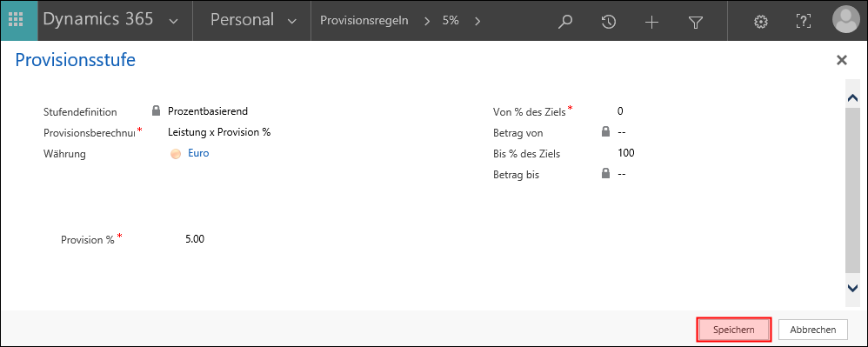Screen dimensions: 868x347
Task: Click the Abbrechen button
Action: click(812, 330)
